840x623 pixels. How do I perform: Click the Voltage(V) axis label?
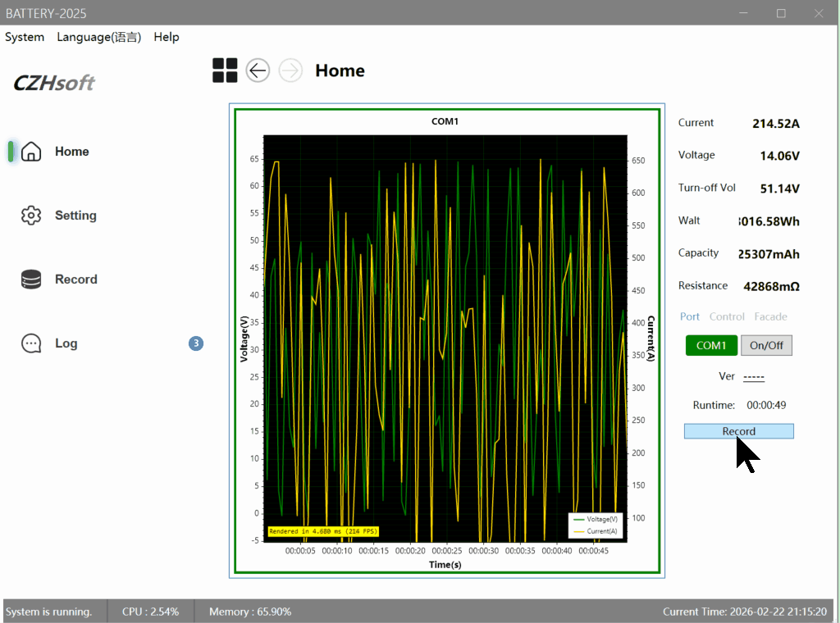click(244, 339)
